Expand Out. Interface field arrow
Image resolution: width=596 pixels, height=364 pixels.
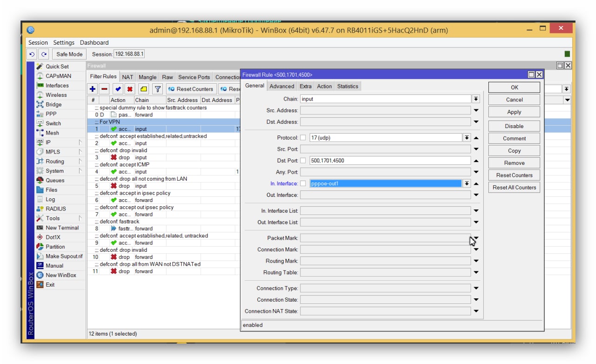click(x=476, y=195)
